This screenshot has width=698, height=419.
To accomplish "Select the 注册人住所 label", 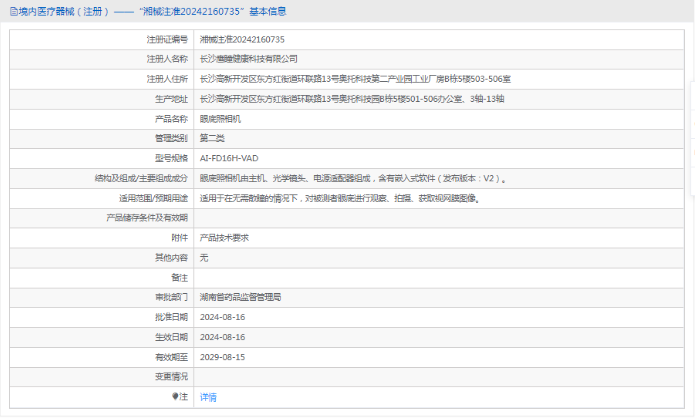I will (x=167, y=79).
